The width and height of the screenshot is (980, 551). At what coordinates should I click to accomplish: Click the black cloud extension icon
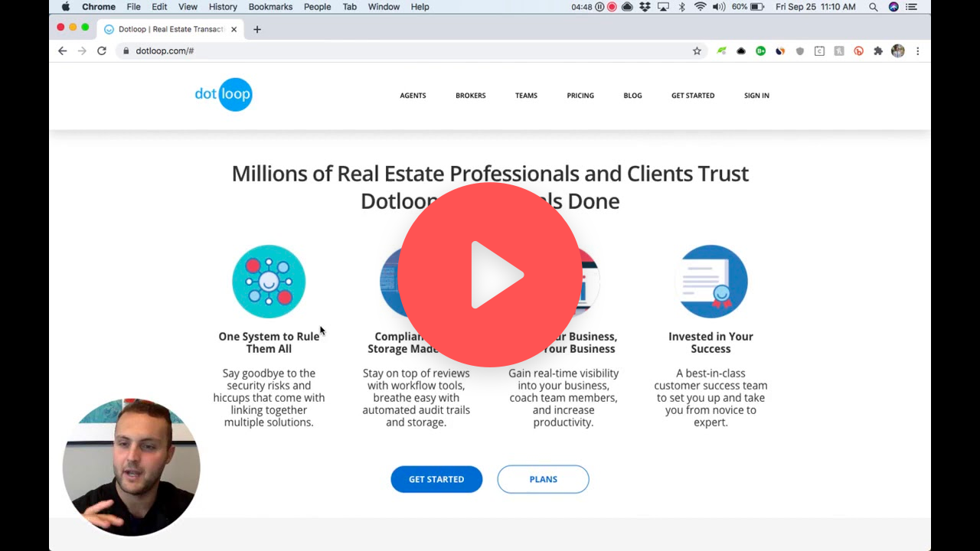pos(741,51)
